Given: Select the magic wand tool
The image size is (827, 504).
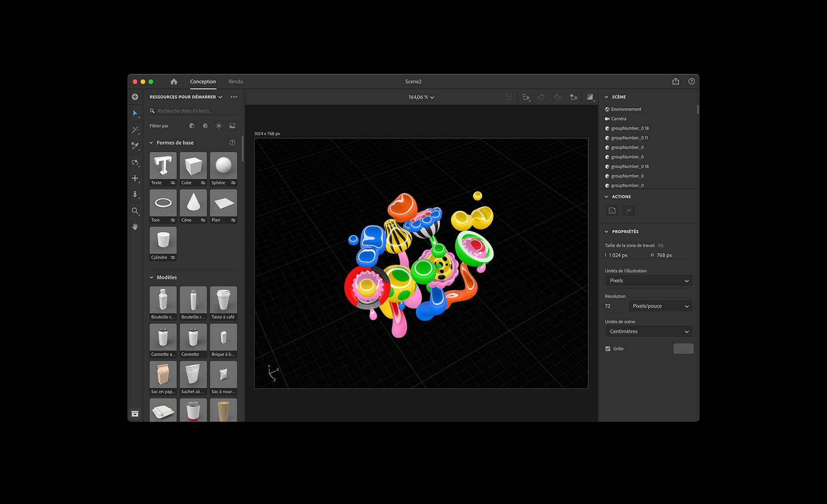Looking at the screenshot, I should click(x=135, y=130).
